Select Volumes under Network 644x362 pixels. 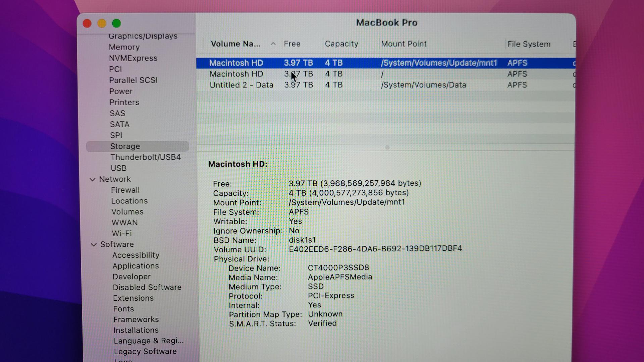click(127, 212)
